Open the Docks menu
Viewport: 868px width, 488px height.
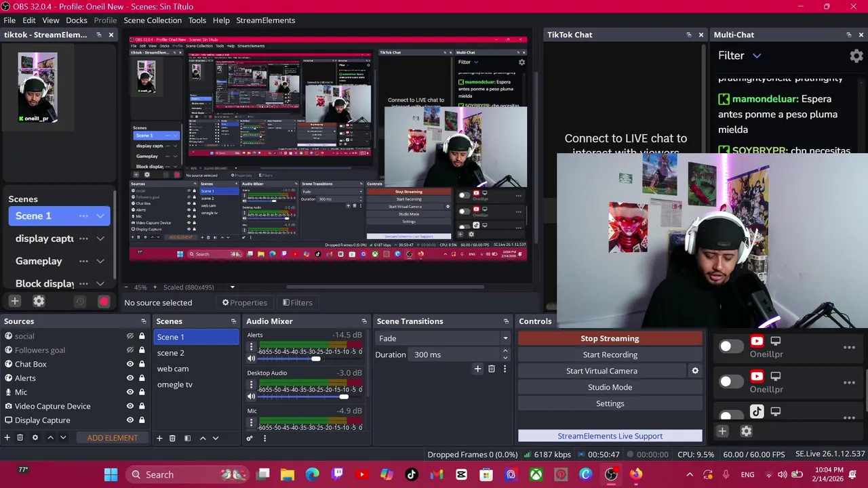pos(77,20)
